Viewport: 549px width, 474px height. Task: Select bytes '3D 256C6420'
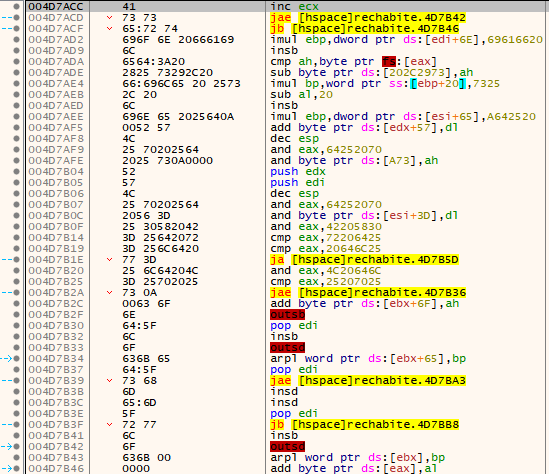click(x=160, y=249)
